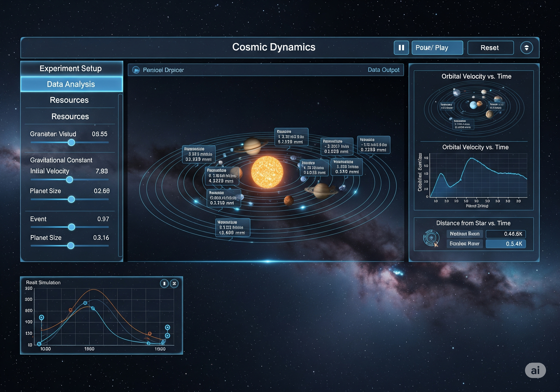Click the info icon in Realt Simulation panel
Screen dimensions: 560x392
coord(164,283)
